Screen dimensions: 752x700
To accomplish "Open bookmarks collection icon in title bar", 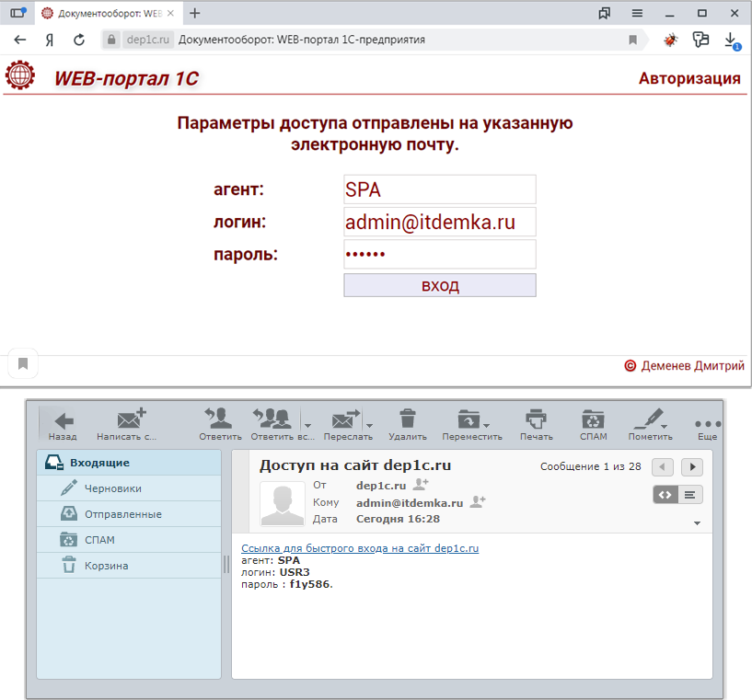I will [x=605, y=14].
